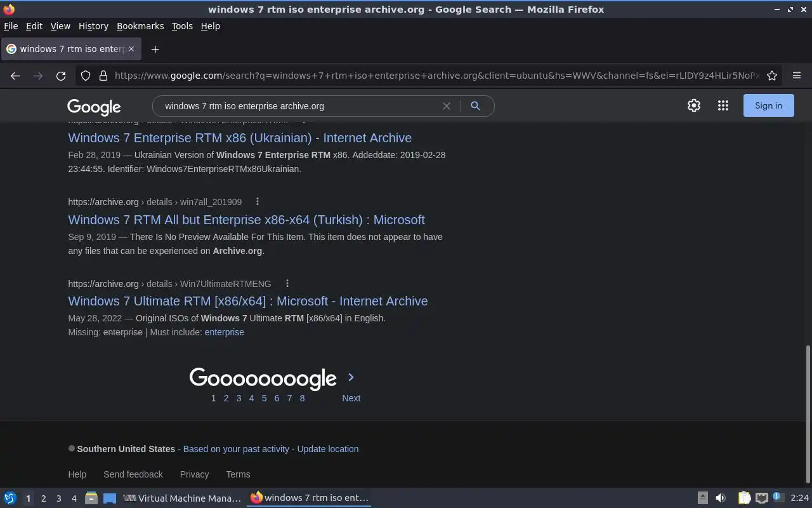
Task: Go to results page 8
Action: 302,398
